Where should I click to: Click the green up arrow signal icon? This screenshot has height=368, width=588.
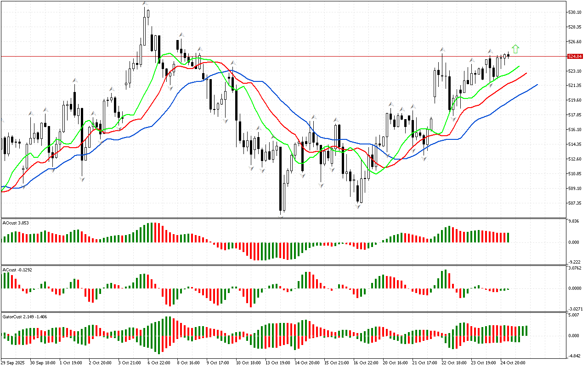click(x=515, y=48)
